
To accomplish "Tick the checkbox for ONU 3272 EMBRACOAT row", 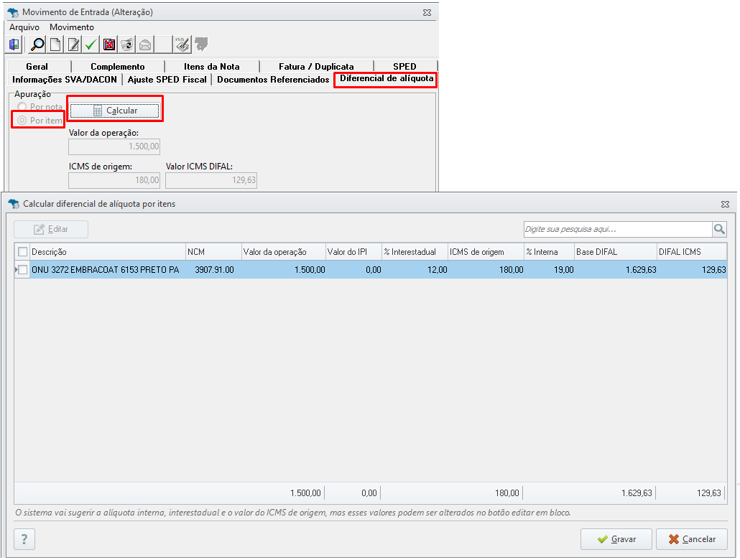I will [x=23, y=270].
